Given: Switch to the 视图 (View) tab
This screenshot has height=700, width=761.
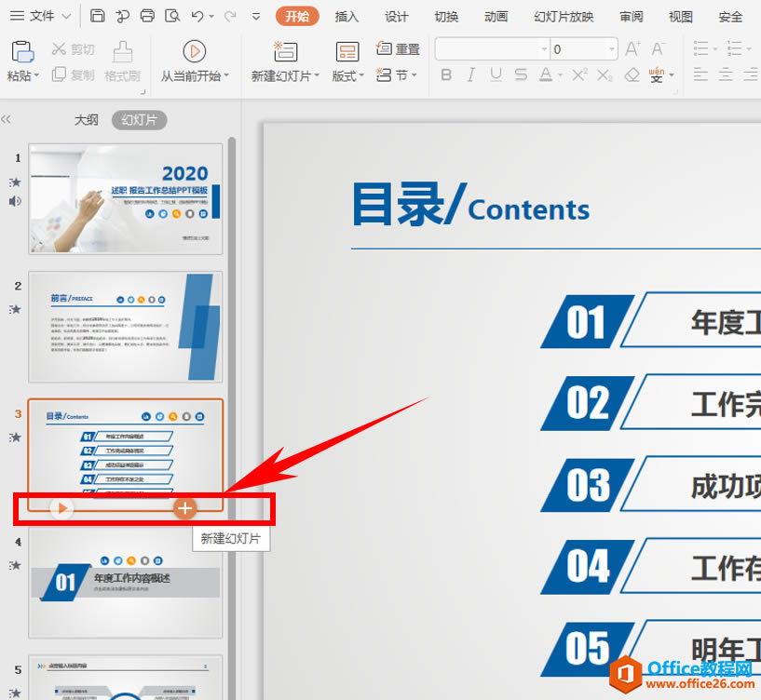Looking at the screenshot, I should [x=681, y=17].
